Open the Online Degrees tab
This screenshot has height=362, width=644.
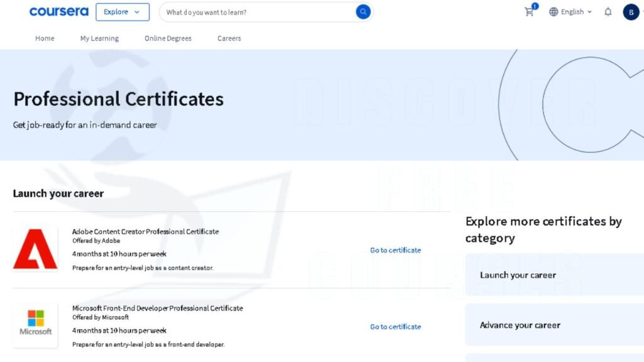(x=168, y=38)
